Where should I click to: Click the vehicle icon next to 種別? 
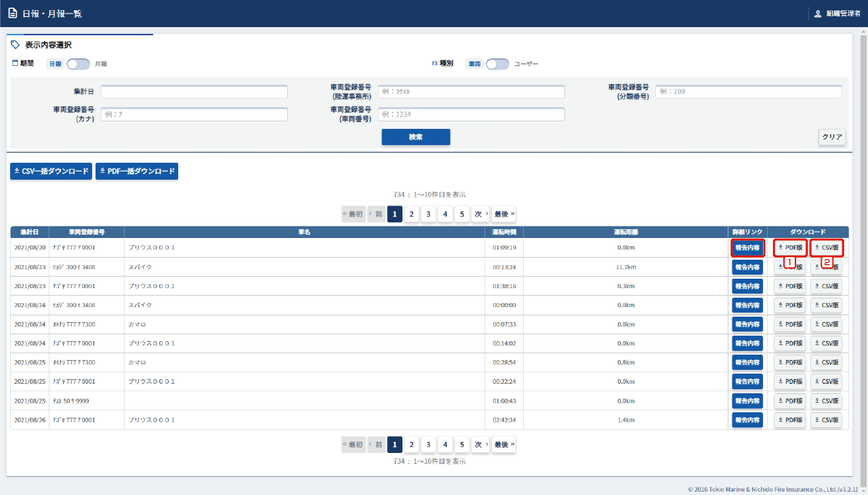click(x=435, y=63)
